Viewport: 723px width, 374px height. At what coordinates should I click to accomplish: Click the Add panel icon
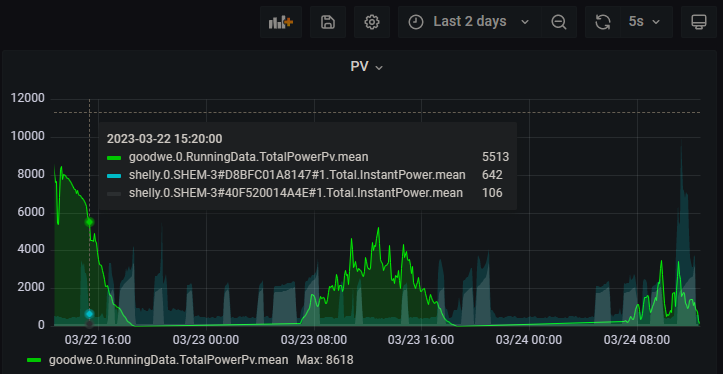[281, 22]
